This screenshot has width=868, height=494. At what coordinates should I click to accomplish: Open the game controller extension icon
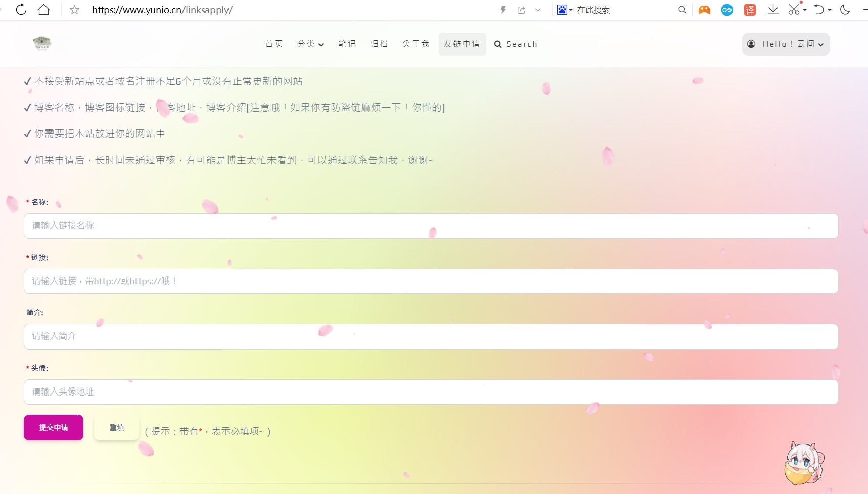tap(704, 10)
